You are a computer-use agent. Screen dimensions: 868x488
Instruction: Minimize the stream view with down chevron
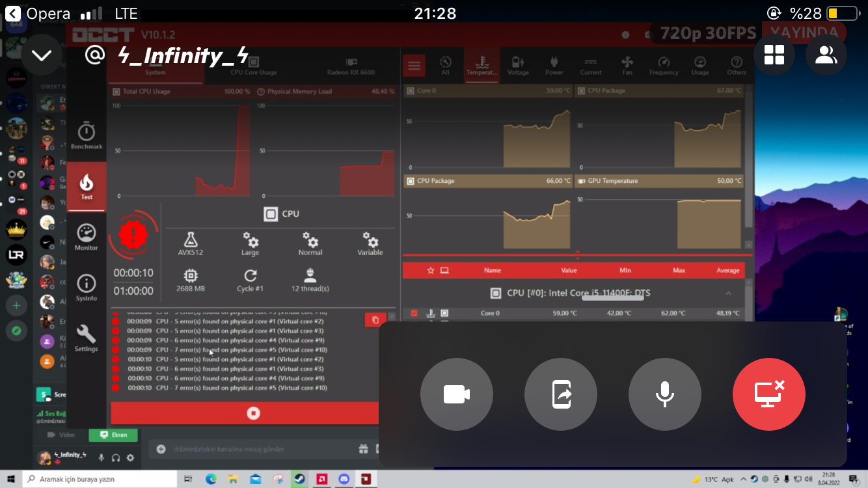click(x=42, y=56)
